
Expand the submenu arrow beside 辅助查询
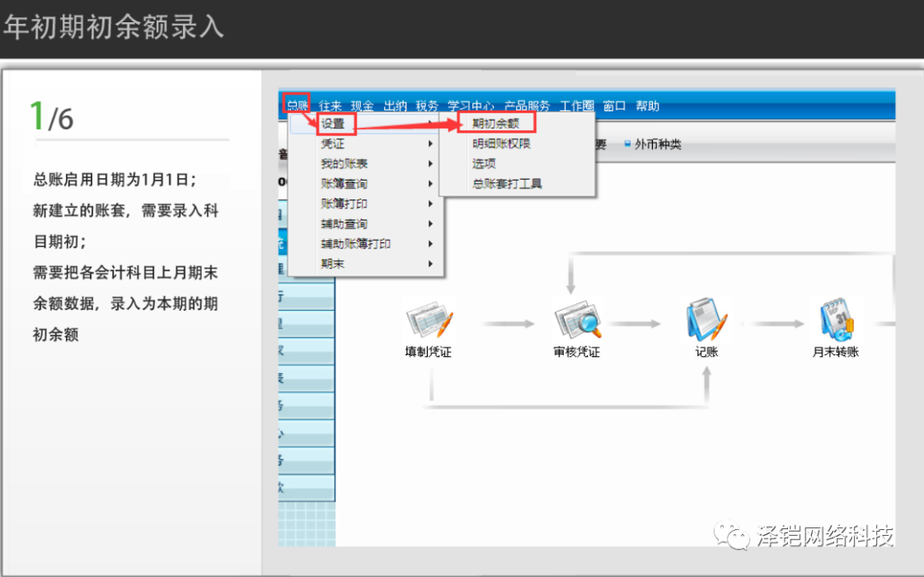430,223
